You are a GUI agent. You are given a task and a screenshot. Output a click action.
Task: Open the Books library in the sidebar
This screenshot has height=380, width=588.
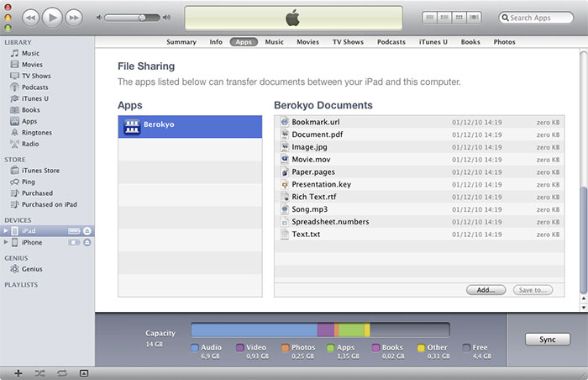(47, 110)
